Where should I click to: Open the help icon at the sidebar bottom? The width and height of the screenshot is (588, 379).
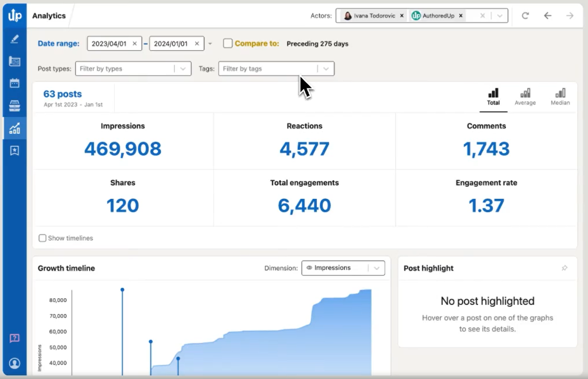pyautogui.click(x=14, y=339)
